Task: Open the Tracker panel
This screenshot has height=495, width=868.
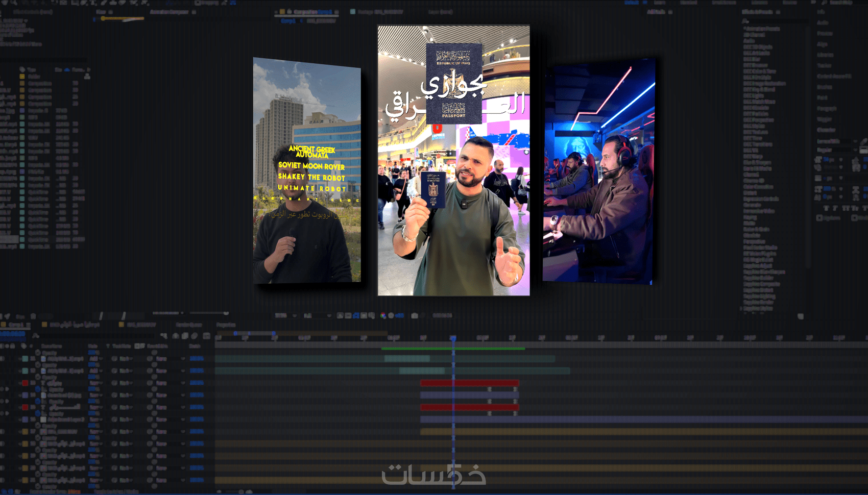Action: tap(824, 65)
